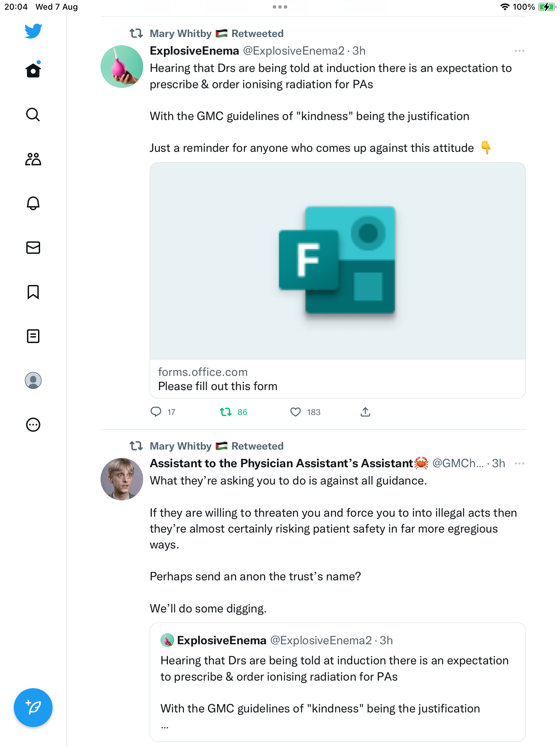Open the forms.office.com link card
The image size is (560, 747).
pos(338,280)
